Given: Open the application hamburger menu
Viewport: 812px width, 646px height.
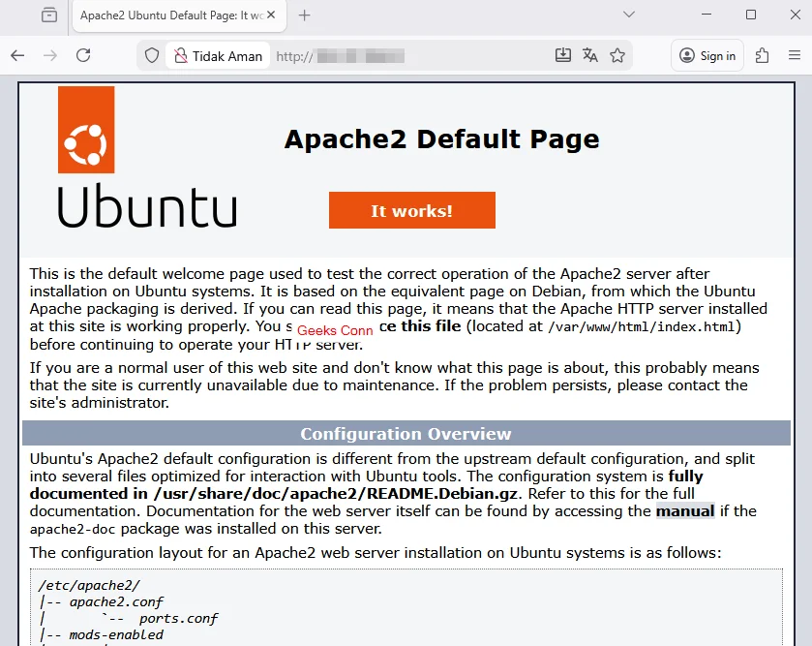Looking at the screenshot, I should [797, 55].
